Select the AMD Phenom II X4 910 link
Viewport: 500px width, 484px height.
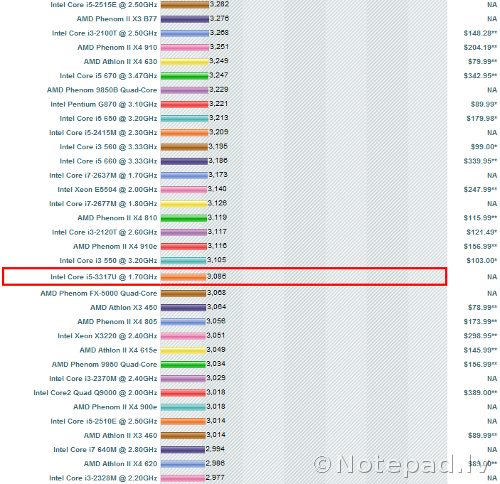point(117,48)
